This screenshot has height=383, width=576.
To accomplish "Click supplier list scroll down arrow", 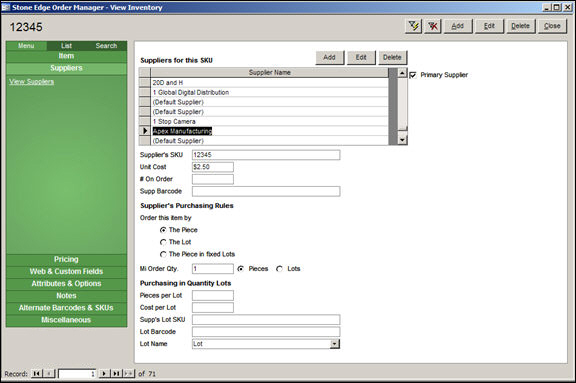I will 403,140.
